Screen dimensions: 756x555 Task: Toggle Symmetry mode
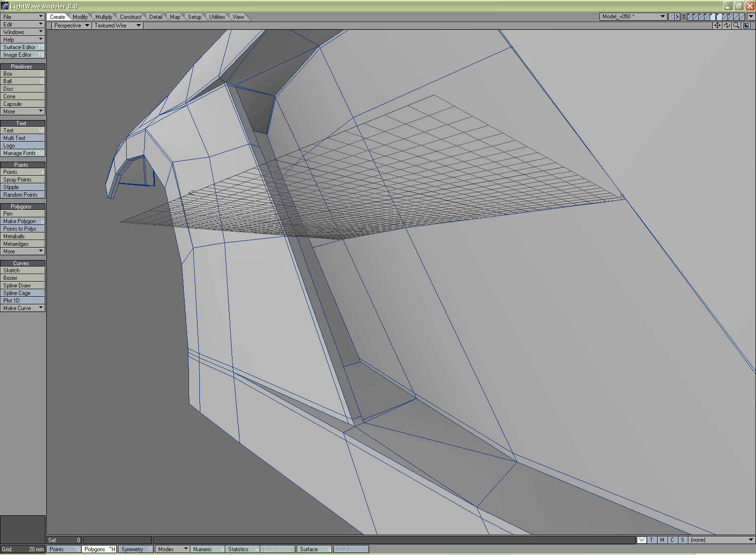coord(136,549)
